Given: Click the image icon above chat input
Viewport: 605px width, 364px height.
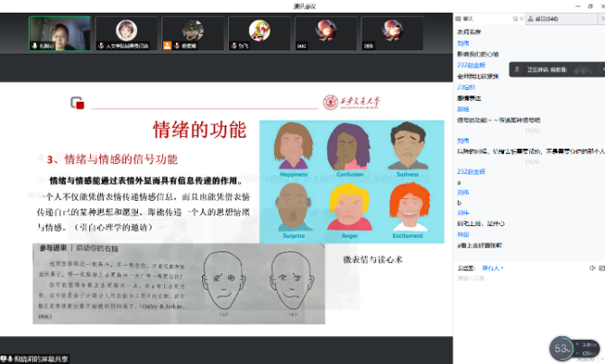Looking at the screenshot, I should pyautogui.click(x=601, y=268).
